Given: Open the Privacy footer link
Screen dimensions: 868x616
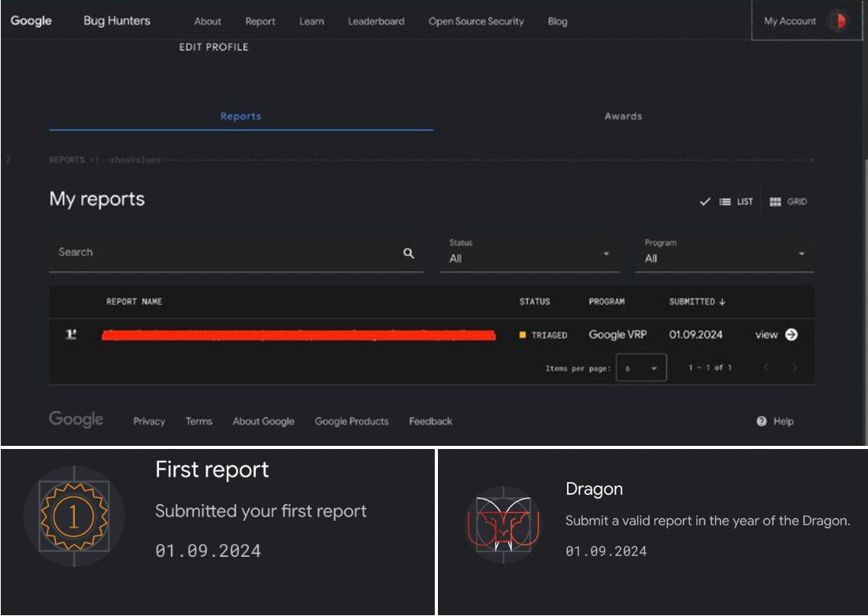Looking at the screenshot, I should pos(149,421).
